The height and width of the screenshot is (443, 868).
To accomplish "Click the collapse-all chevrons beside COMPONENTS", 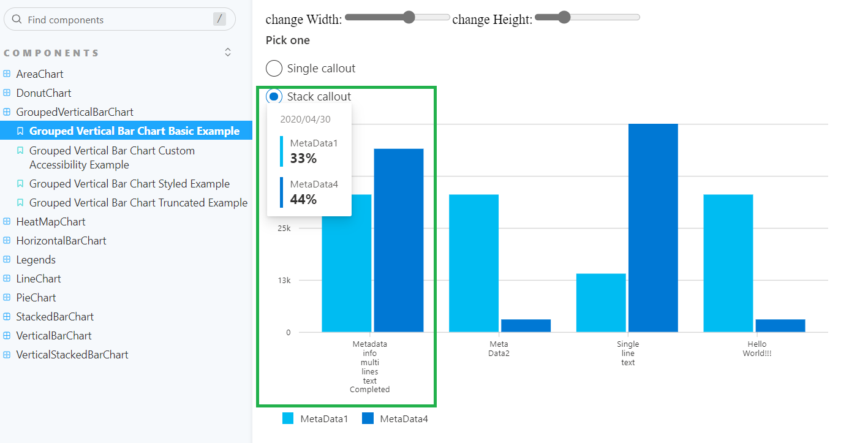I will [x=227, y=52].
